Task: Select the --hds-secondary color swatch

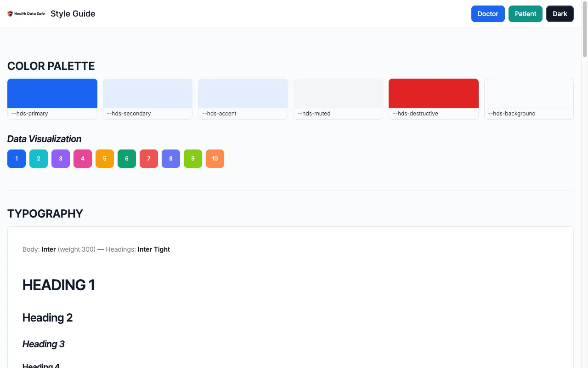Action: [x=147, y=94]
